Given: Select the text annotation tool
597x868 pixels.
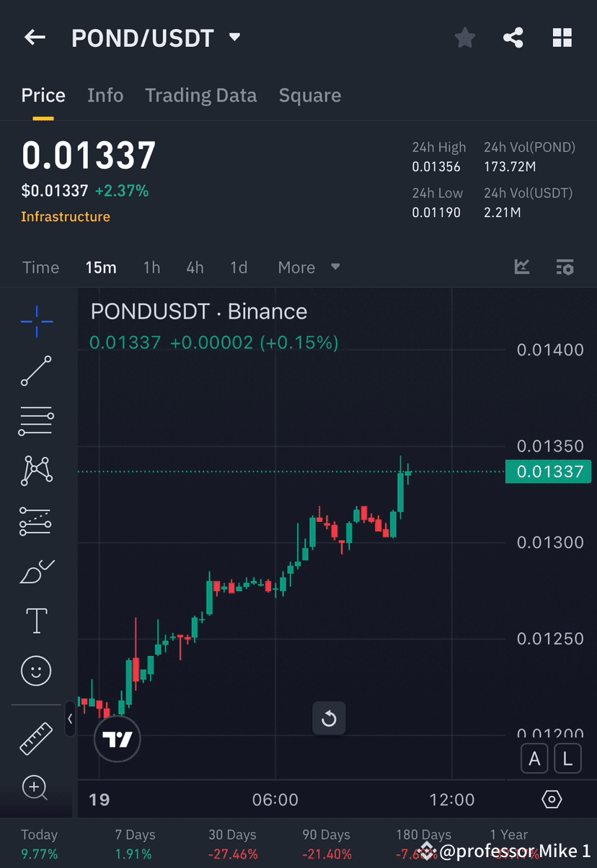Looking at the screenshot, I should pyautogui.click(x=35, y=621).
